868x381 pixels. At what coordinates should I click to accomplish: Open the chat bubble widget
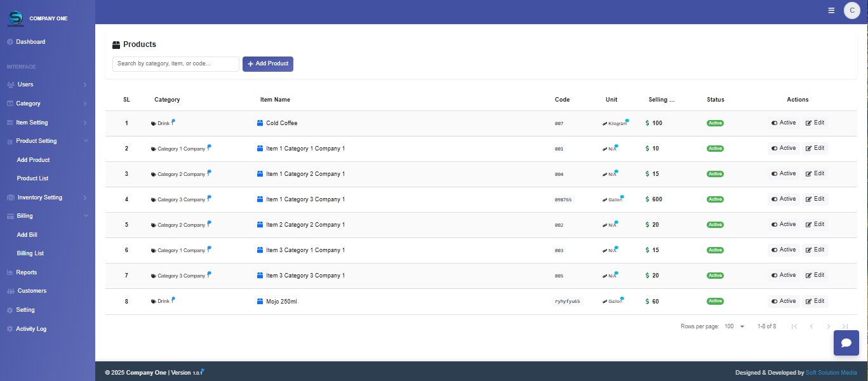pyautogui.click(x=846, y=343)
